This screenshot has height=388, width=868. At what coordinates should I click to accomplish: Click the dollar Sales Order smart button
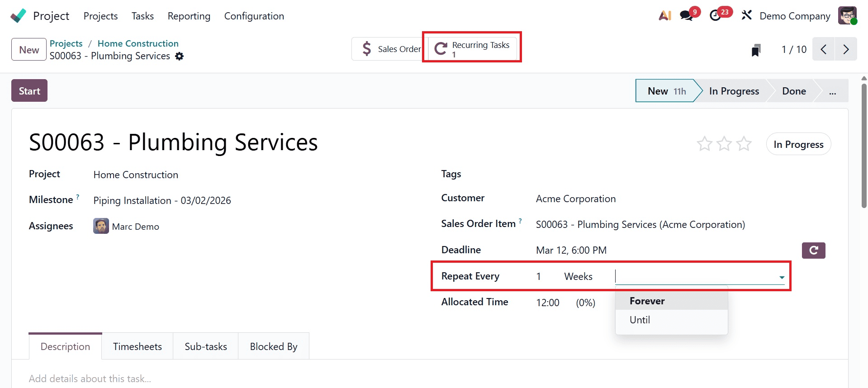coord(390,49)
